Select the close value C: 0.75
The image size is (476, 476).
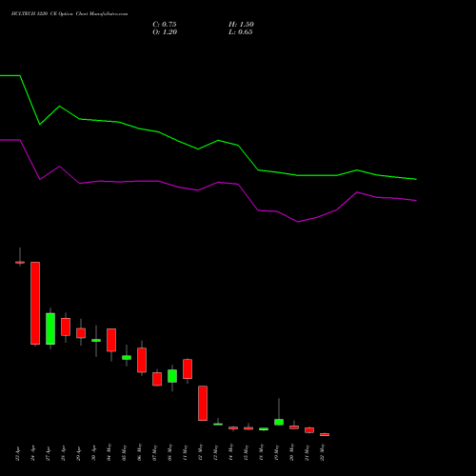point(165,25)
